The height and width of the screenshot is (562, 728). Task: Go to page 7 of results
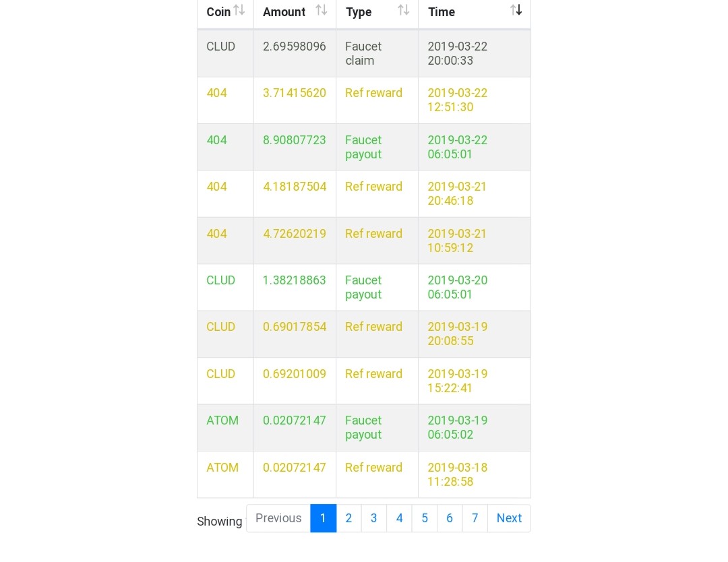[475, 518]
